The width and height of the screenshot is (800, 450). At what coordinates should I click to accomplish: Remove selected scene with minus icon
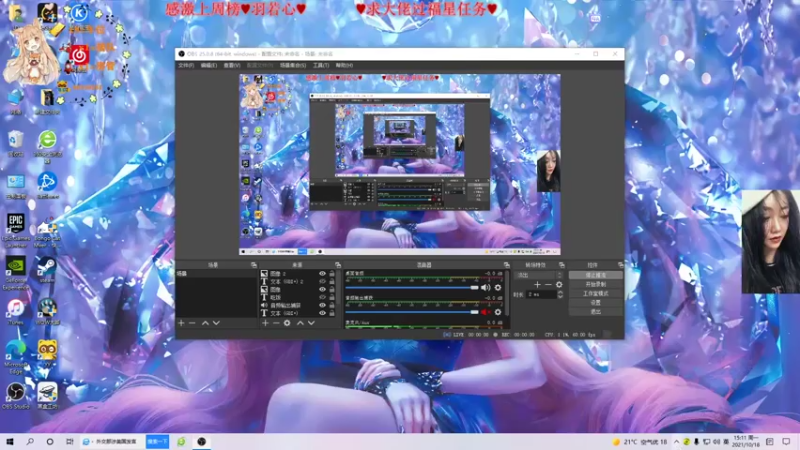coord(192,323)
